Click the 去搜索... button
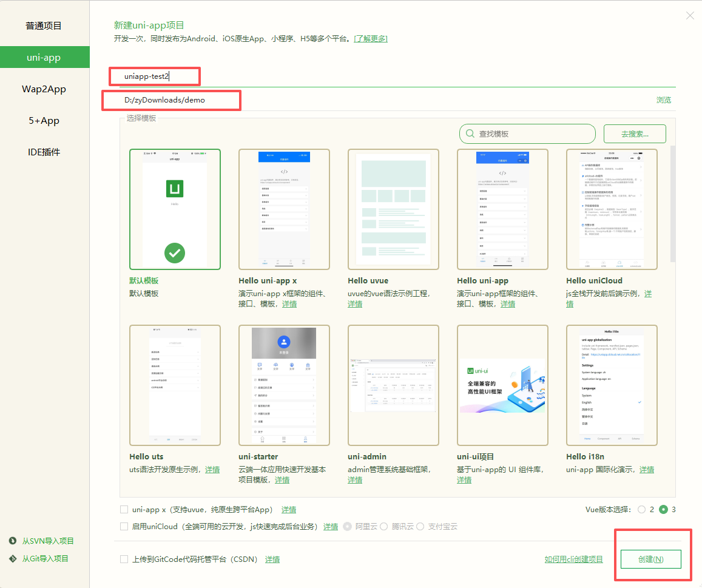This screenshot has width=702, height=588. point(635,133)
